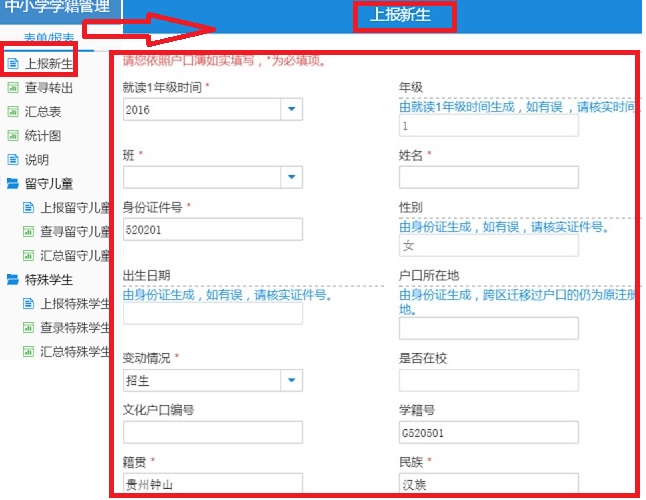This screenshot has width=646, height=500.
Task: Click the 民族 field showing 汉族
Action: [489, 484]
